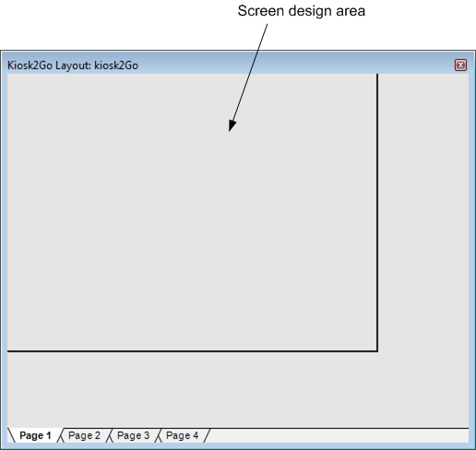Close the Kiosk2Go Layout window
This screenshot has width=476, height=450.
(460, 65)
